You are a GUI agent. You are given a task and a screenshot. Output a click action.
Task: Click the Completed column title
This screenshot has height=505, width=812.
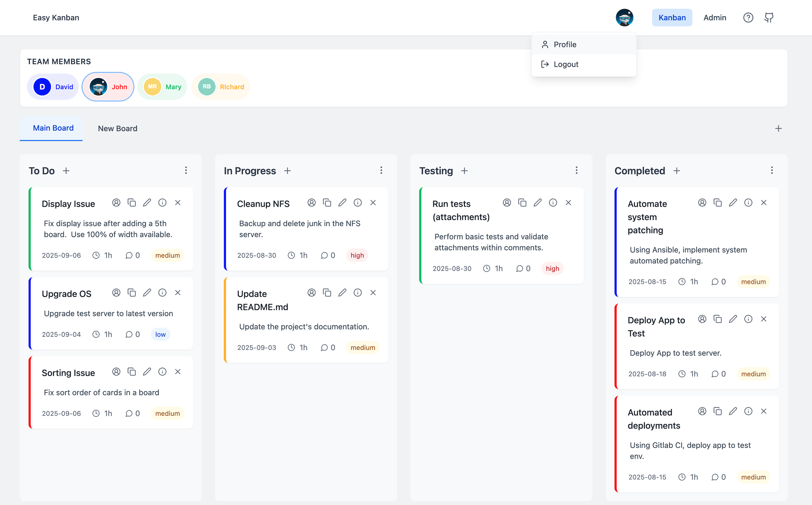(x=639, y=171)
